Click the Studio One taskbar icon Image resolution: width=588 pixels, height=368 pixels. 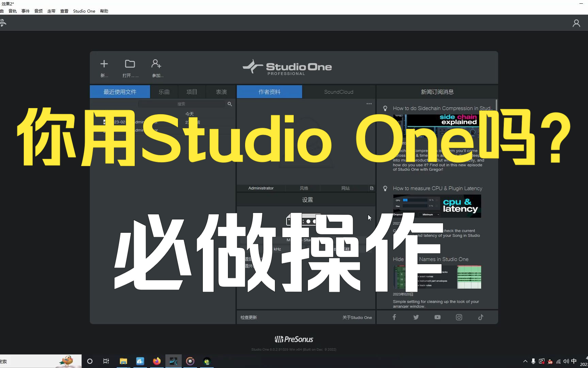tap(173, 361)
